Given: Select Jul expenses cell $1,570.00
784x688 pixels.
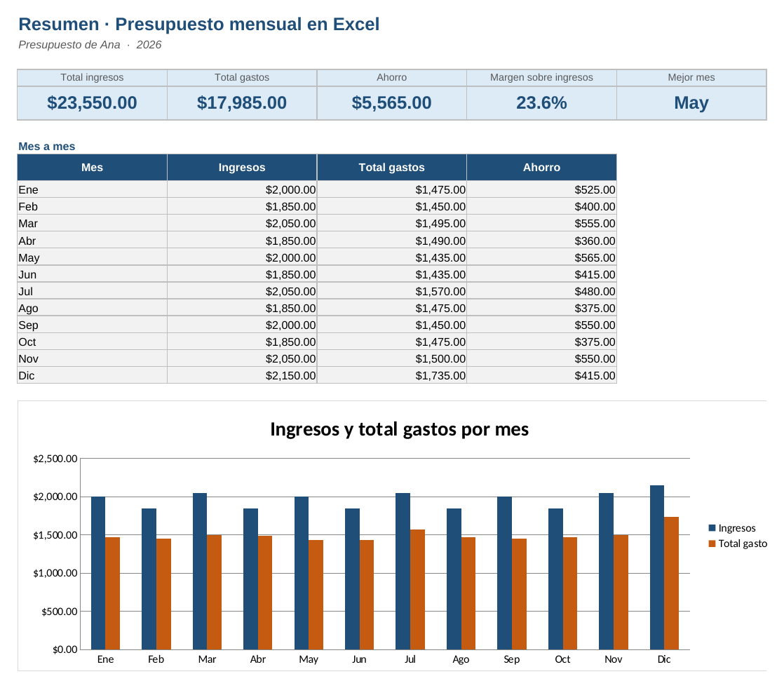Looking at the screenshot, I should click(391, 291).
